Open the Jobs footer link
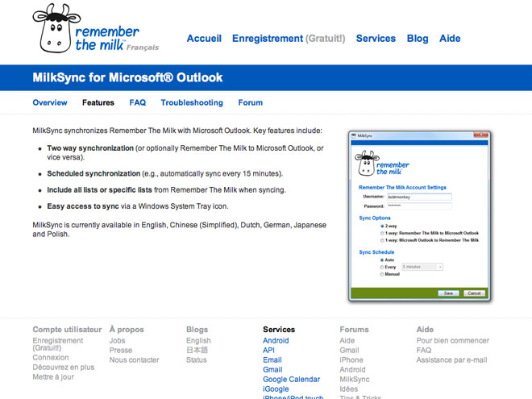Image resolution: width=532 pixels, height=399 pixels. 117,341
